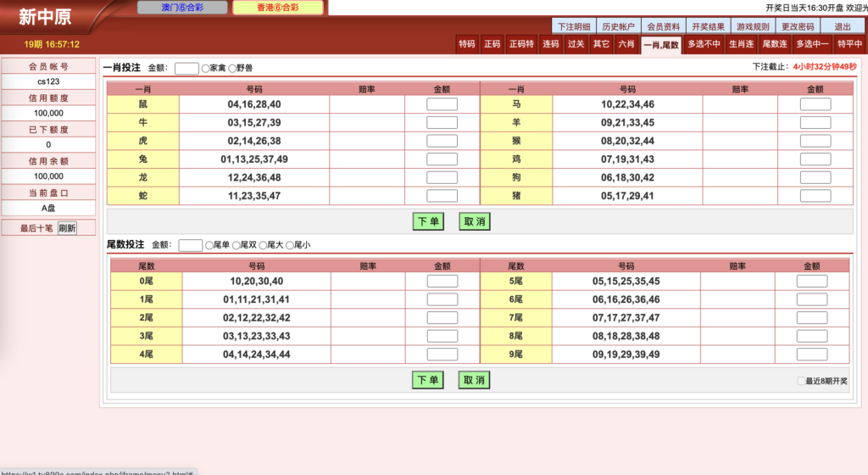The image size is (868, 475).
Task: Toggle the 最近8期开奖 checkbox
Action: (x=801, y=382)
